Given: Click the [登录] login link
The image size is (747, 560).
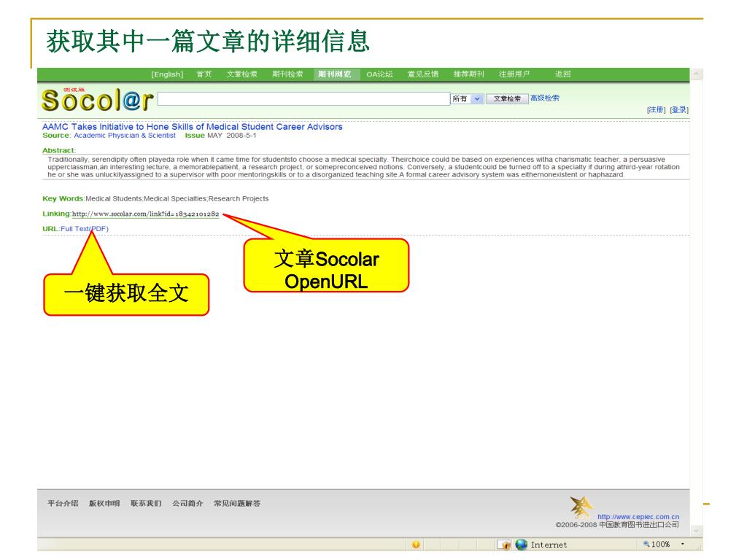Looking at the screenshot, I should click(679, 110).
